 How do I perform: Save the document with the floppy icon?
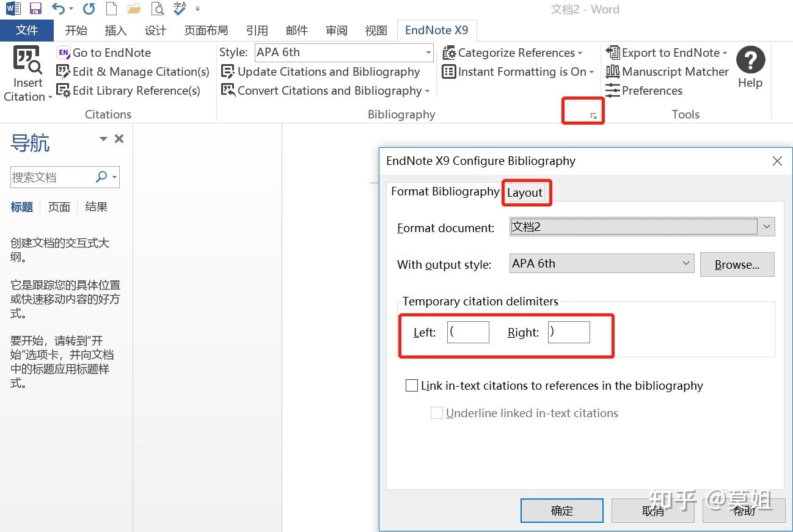[35, 9]
